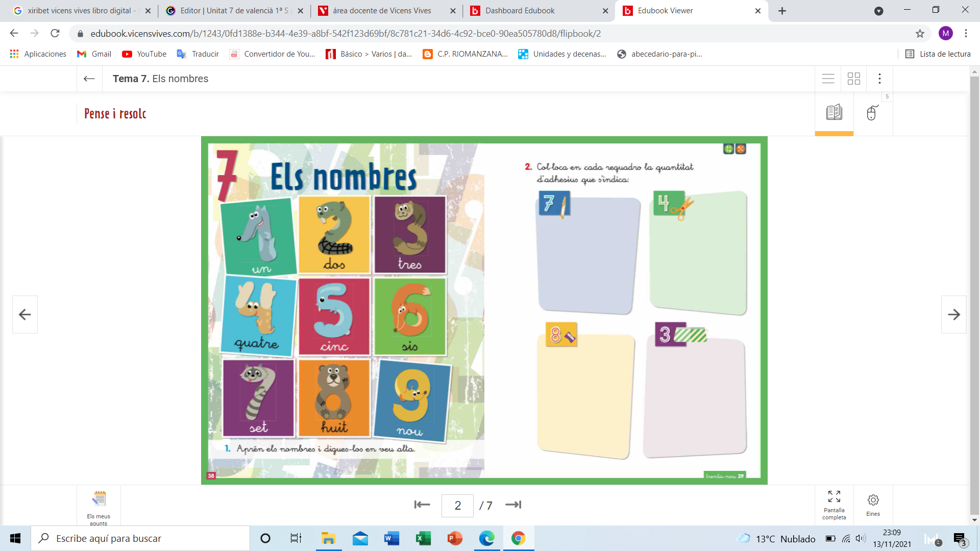
Task: Open Microsoft Word from taskbar
Action: point(391,538)
